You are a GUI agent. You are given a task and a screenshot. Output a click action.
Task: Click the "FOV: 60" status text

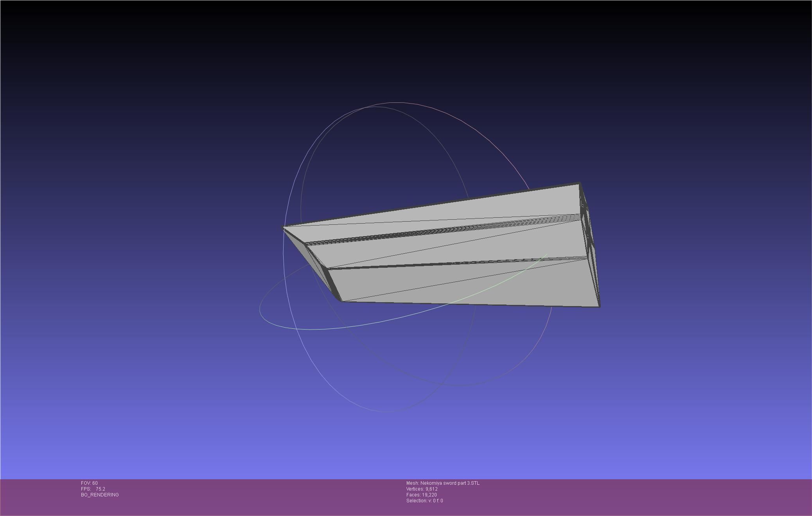[x=89, y=483]
